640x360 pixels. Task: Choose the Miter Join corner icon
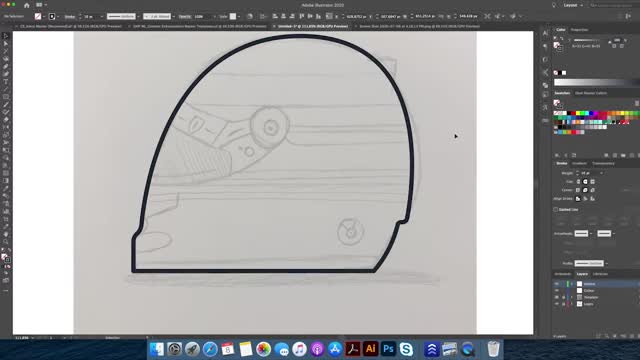[x=578, y=190]
